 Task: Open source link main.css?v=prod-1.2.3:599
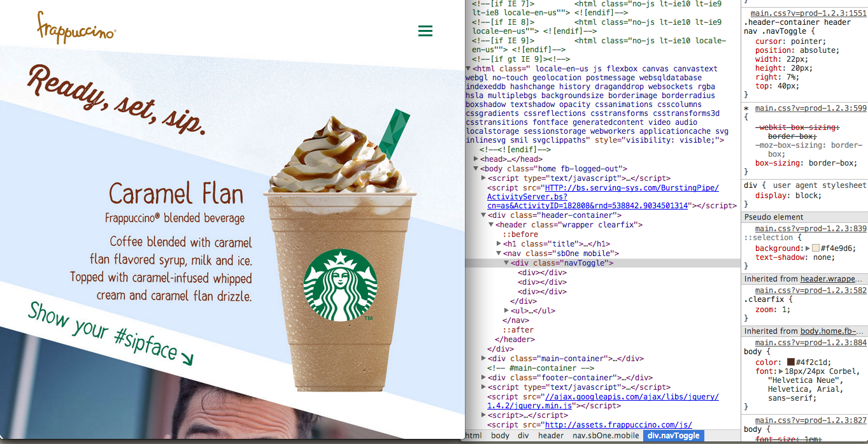pyautogui.click(x=811, y=108)
